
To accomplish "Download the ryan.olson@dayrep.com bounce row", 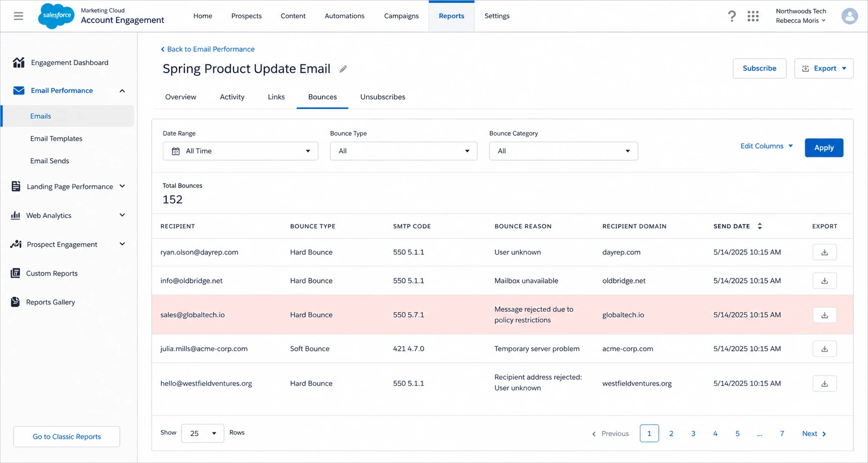I will pyautogui.click(x=825, y=252).
